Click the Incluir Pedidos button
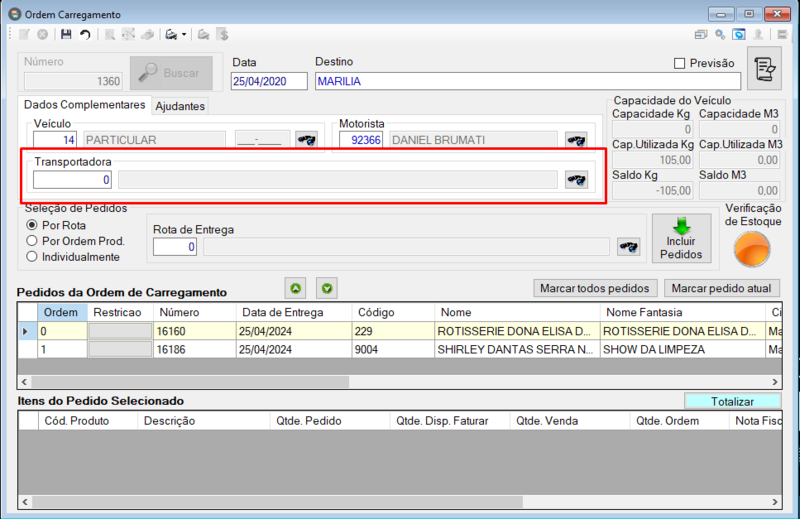 682,238
